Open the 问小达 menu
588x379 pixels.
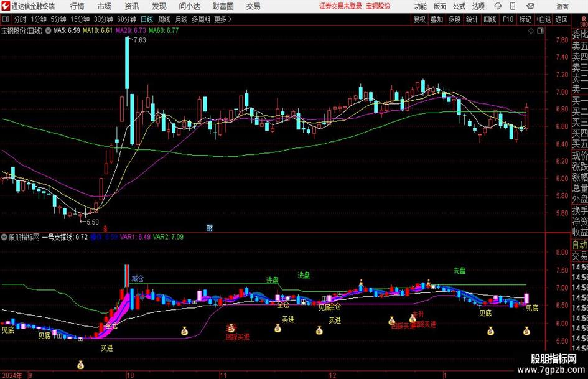pos(189,6)
